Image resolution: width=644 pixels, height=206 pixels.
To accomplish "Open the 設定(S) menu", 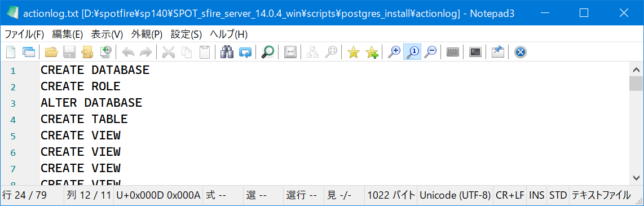I will [186, 34].
